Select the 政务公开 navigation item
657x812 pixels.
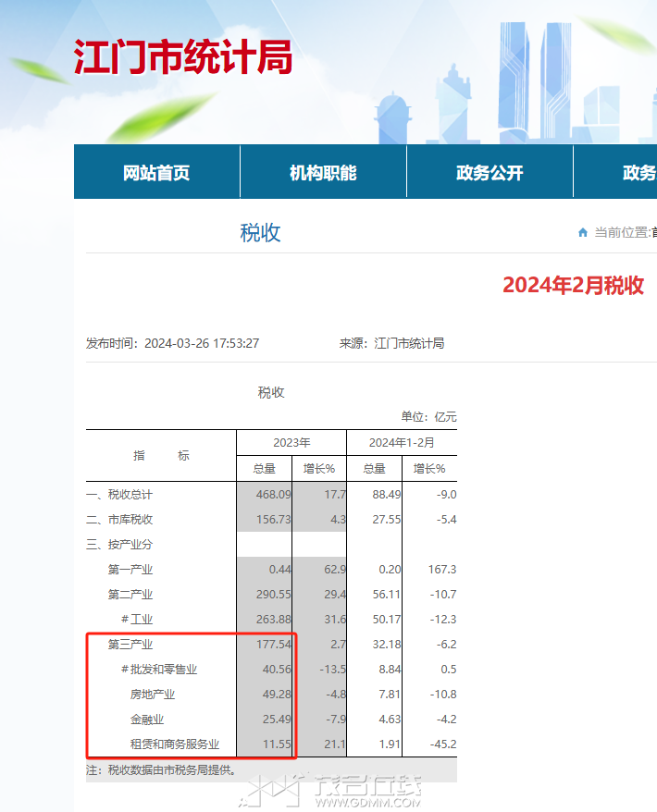490,173
